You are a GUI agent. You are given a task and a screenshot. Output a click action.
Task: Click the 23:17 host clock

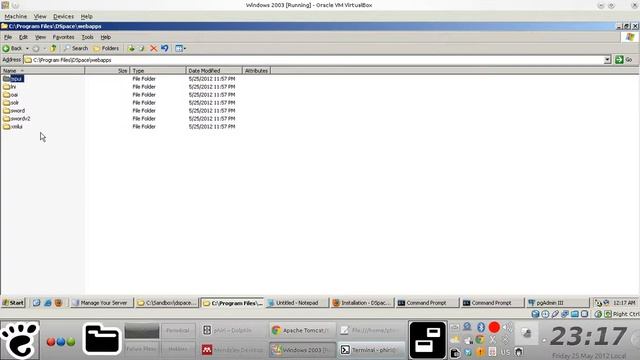pyautogui.click(x=588, y=336)
